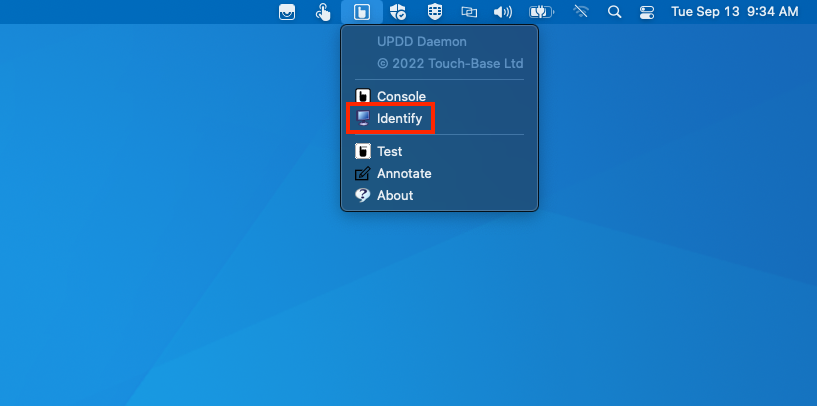
Task: Click the question mark icon beside About
Action: tap(362, 195)
